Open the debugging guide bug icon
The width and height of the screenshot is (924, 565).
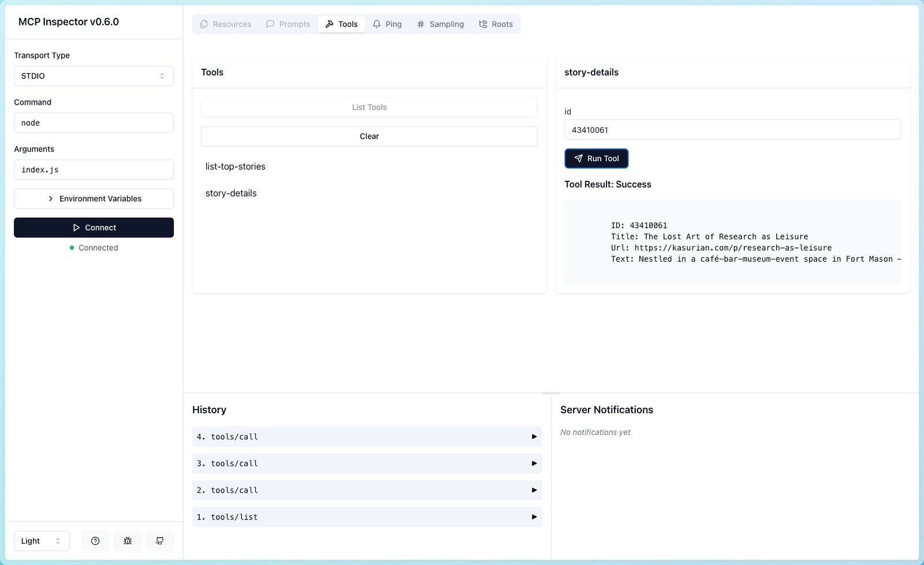128,541
